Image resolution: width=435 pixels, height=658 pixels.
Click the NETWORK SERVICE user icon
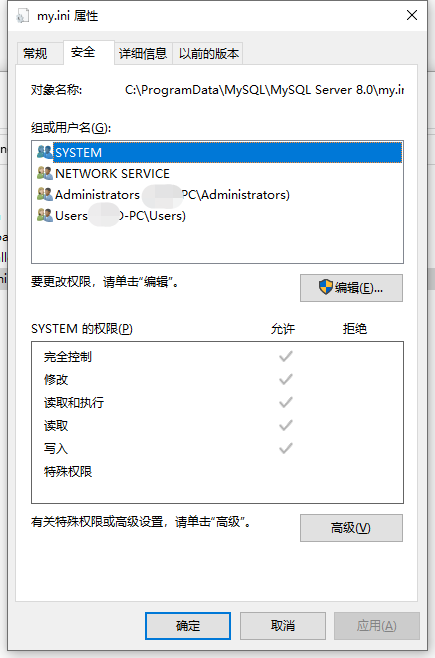click(x=44, y=173)
